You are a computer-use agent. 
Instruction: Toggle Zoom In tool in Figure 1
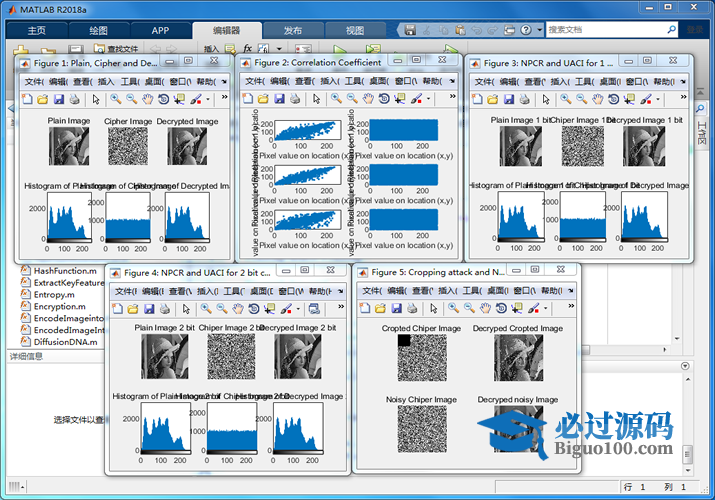(116, 99)
